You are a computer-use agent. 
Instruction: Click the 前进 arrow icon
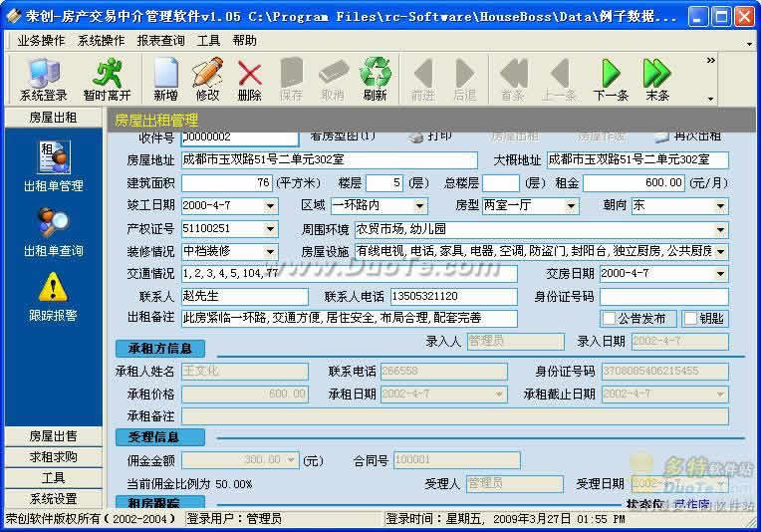[422, 79]
